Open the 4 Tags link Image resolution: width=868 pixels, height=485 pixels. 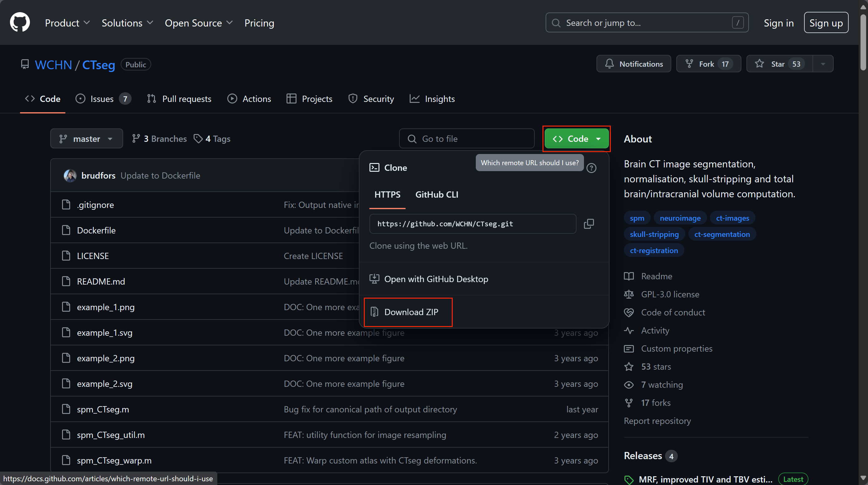point(212,139)
